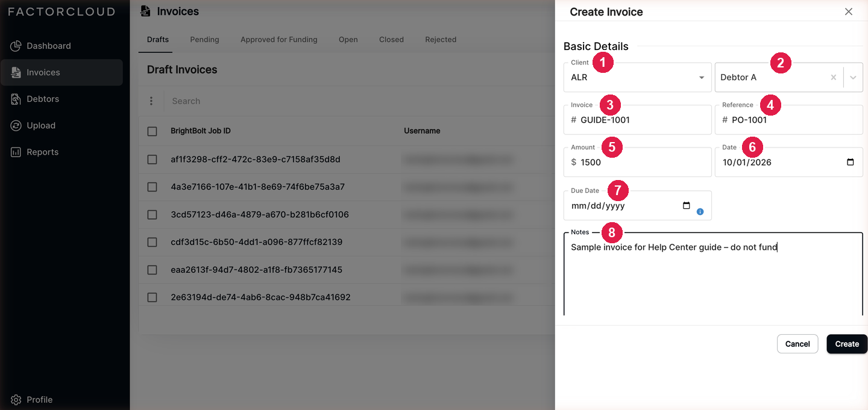Click the Draft Invoices heading
Screen dimensions: 868x410
coord(182,70)
